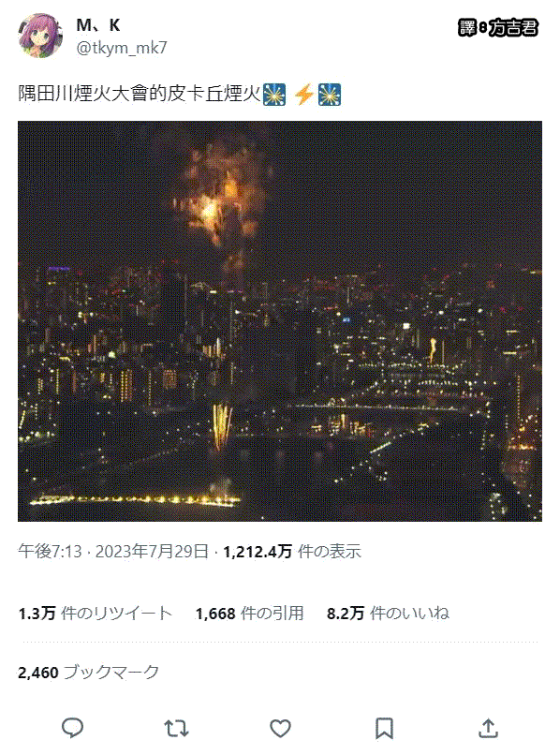The height and width of the screenshot is (755, 560).
Task: Open the share upload icon
Action: pyautogui.click(x=488, y=728)
